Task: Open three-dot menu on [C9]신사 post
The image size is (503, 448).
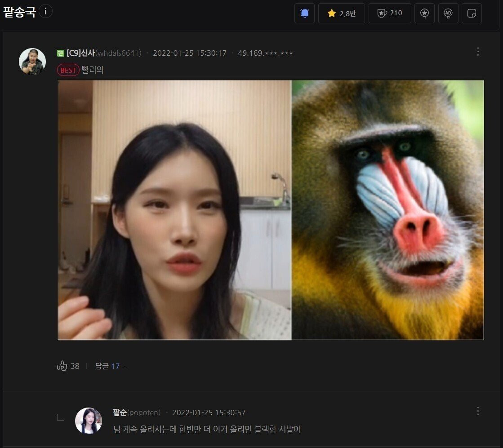Action: 478,52
